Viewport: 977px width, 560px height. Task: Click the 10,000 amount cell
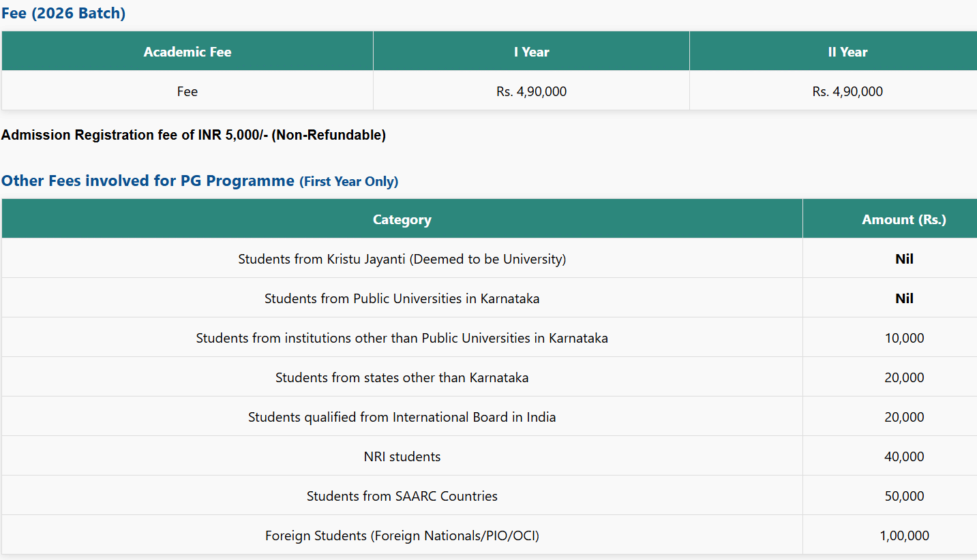[x=904, y=338]
